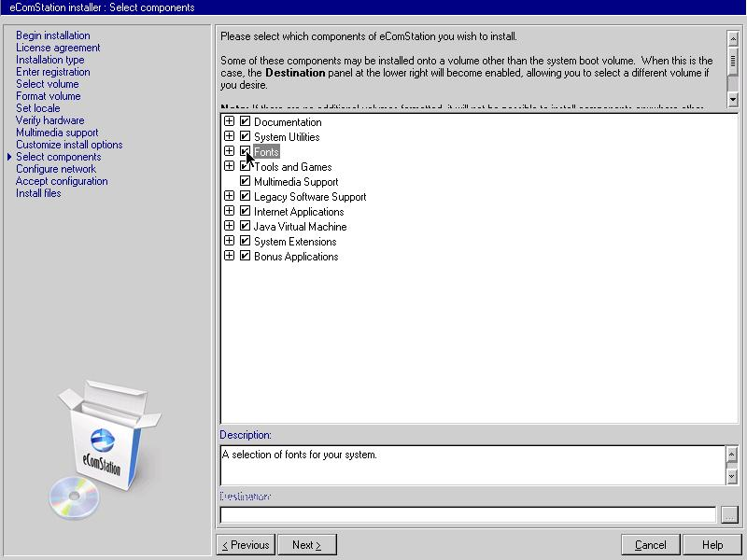Open Customize install options step

point(69,145)
